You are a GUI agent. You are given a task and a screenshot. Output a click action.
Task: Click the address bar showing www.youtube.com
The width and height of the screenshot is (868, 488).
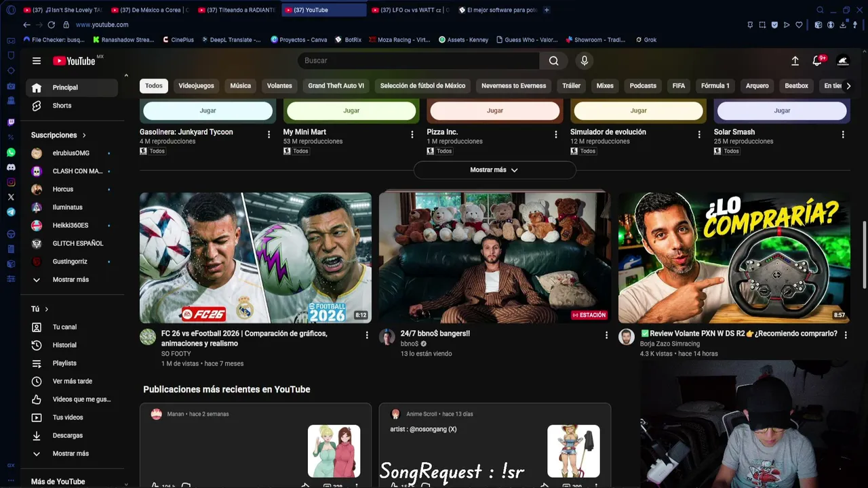point(102,25)
